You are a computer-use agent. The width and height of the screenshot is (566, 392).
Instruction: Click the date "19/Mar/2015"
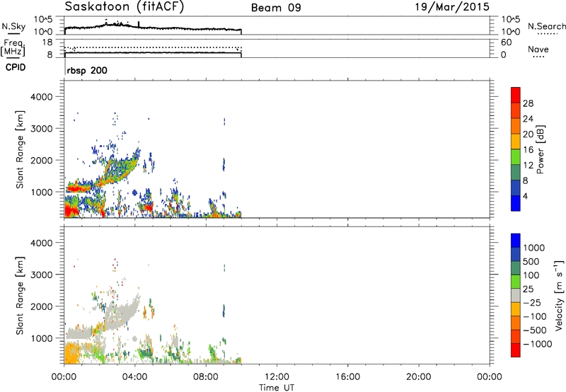coord(452,6)
